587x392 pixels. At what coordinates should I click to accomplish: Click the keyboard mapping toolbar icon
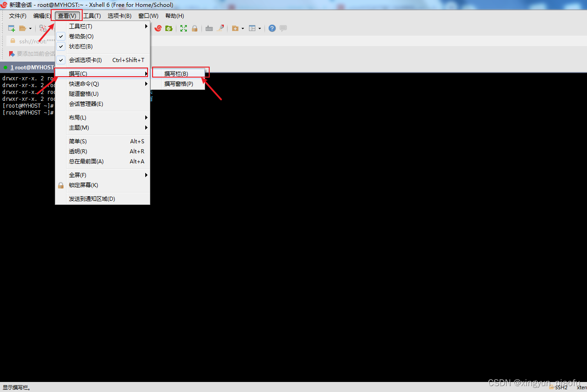(209, 28)
